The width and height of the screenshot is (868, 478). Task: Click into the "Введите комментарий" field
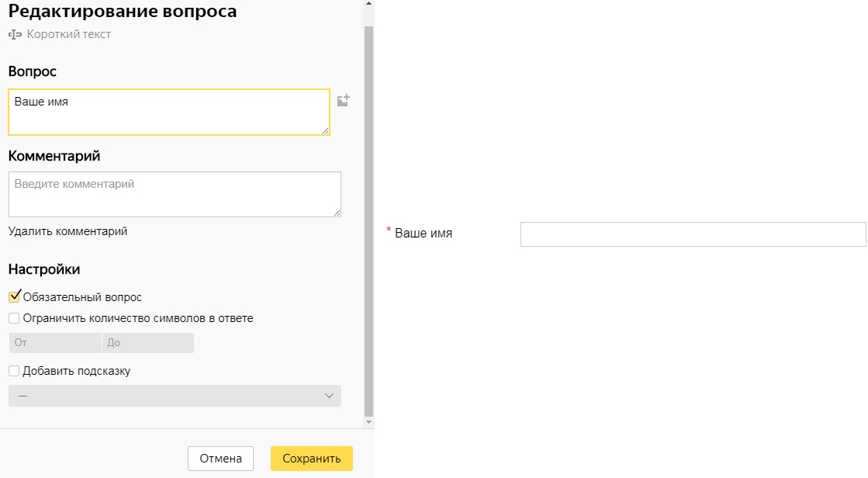pos(175,194)
